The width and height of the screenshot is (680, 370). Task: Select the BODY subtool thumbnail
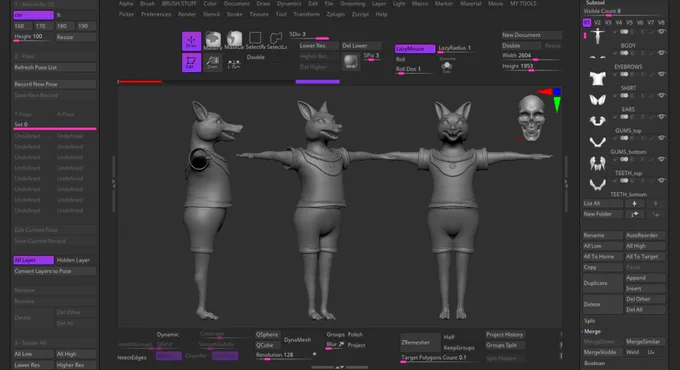(x=598, y=36)
